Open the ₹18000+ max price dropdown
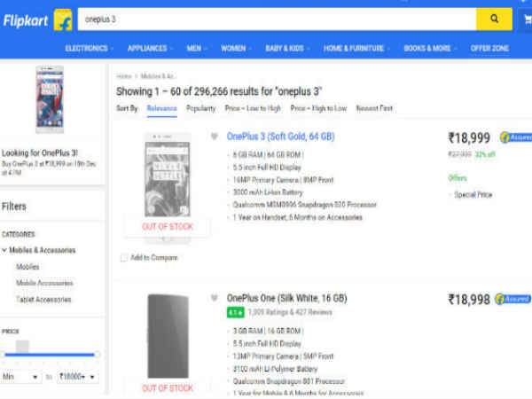 tap(78, 376)
